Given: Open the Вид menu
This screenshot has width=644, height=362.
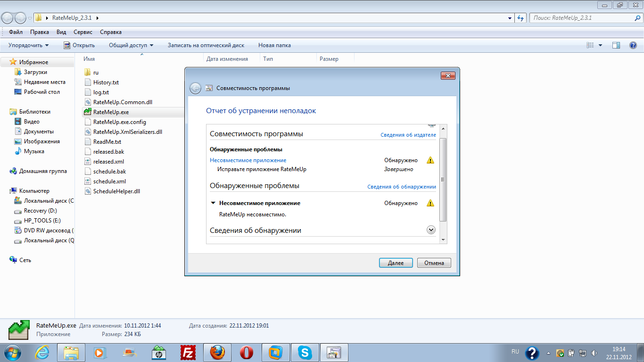Looking at the screenshot, I should pyautogui.click(x=61, y=32).
